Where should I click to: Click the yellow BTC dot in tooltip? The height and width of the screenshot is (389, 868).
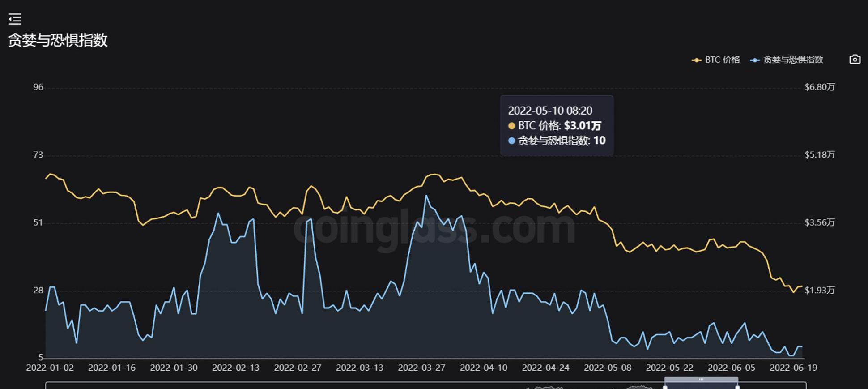coord(512,126)
